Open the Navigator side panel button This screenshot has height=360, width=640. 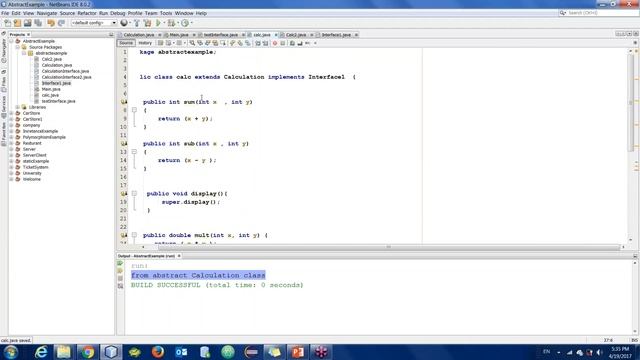tap(4, 51)
